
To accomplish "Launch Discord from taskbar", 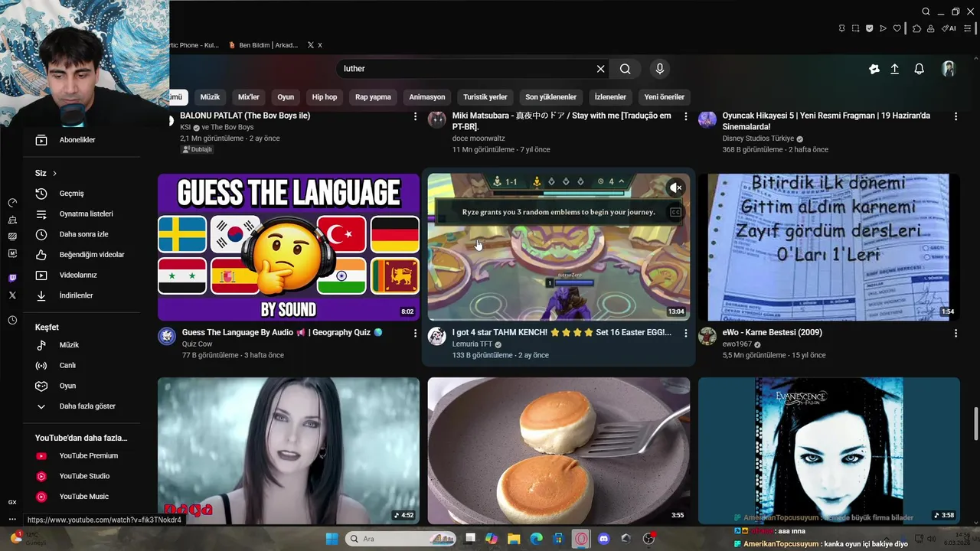I will pos(603,539).
